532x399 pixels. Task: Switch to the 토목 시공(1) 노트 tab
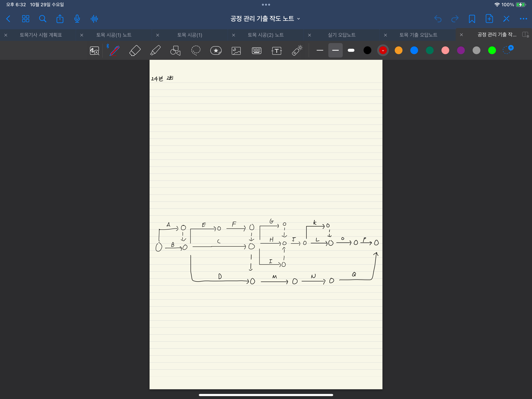pyautogui.click(x=114, y=35)
